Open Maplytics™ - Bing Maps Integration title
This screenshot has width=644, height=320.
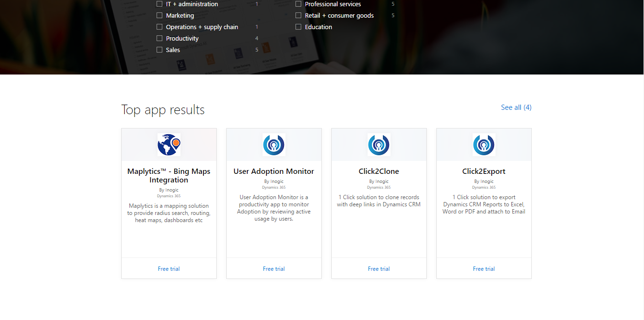(x=169, y=176)
